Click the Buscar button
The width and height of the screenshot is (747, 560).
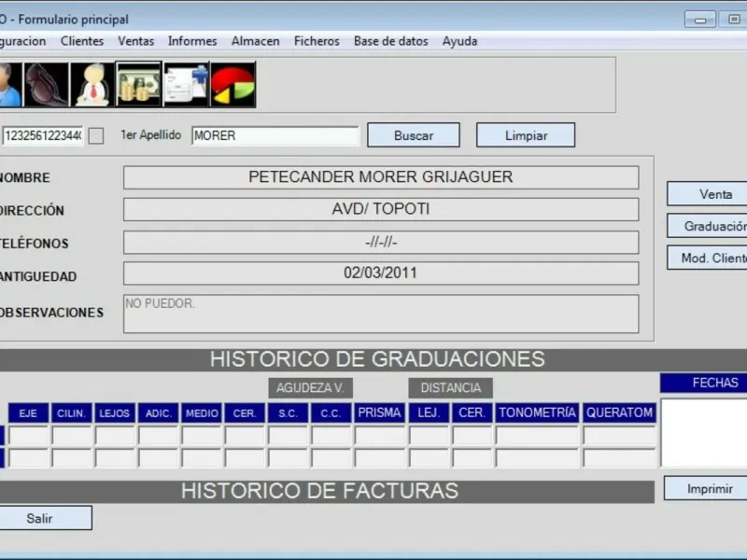coord(414,135)
